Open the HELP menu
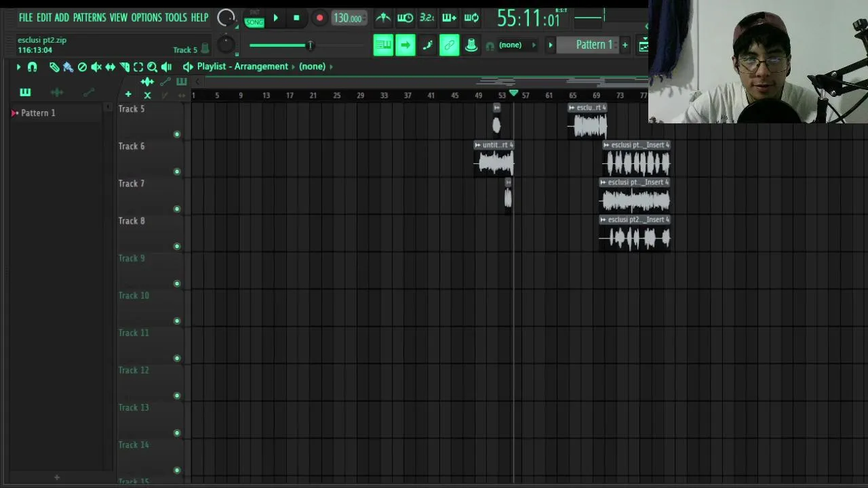The height and width of the screenshot is (488, 868). (199, 18)
